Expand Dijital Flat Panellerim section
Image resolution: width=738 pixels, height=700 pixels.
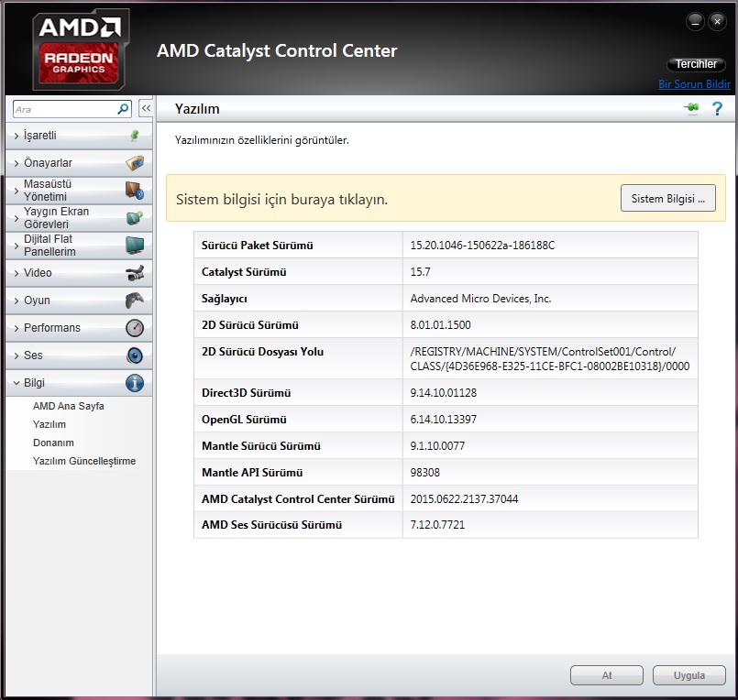[x=79, y=246]
